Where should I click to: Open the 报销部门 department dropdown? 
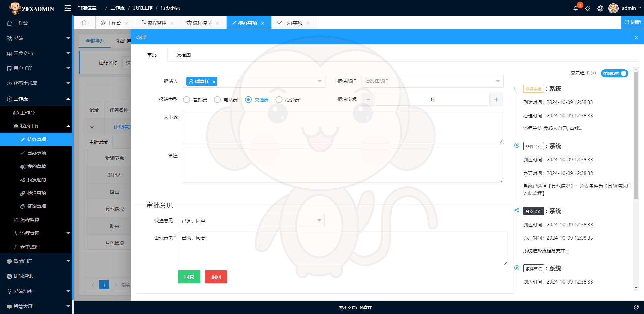point(432,81)
